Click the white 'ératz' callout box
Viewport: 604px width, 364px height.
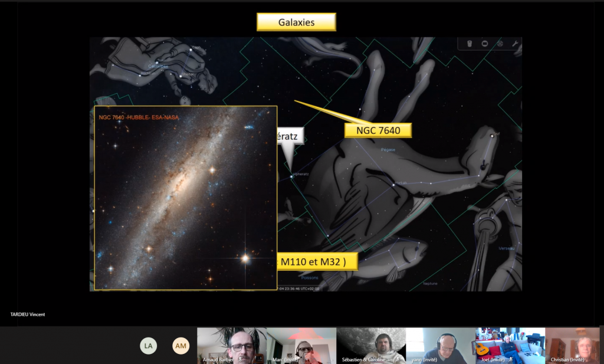click(x=290, y=136)
